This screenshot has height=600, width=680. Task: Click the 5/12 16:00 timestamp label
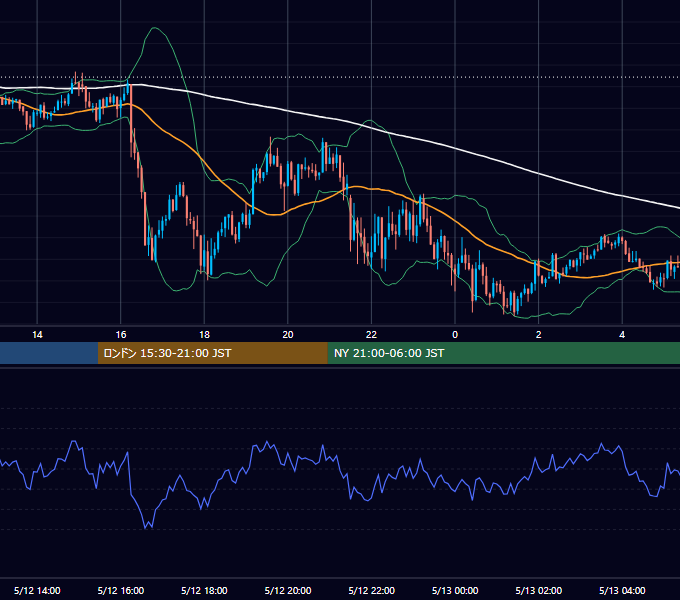[121, 590]
